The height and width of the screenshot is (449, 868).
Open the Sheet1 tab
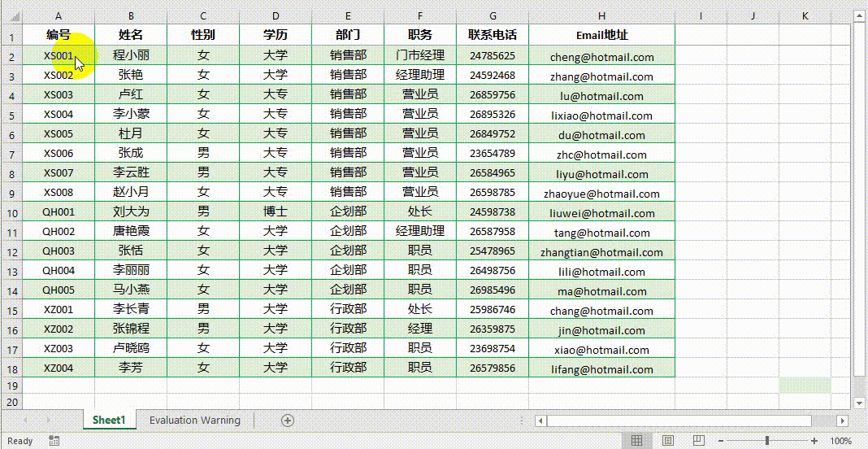point(109,421)
